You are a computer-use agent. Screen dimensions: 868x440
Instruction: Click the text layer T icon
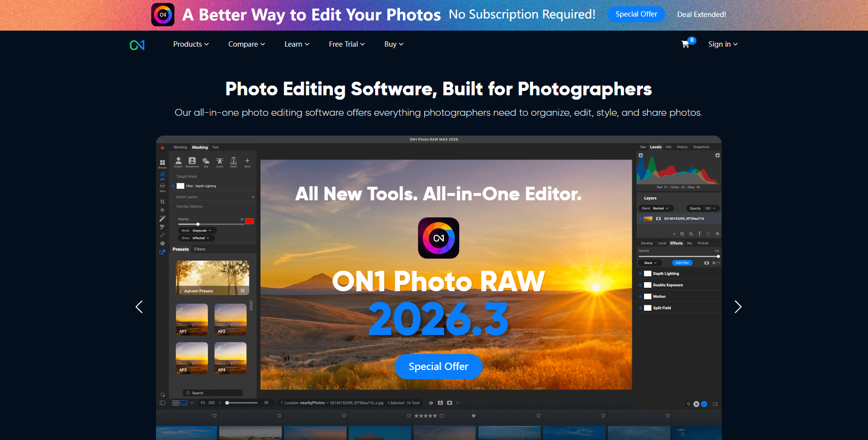(x=700, y=234)
